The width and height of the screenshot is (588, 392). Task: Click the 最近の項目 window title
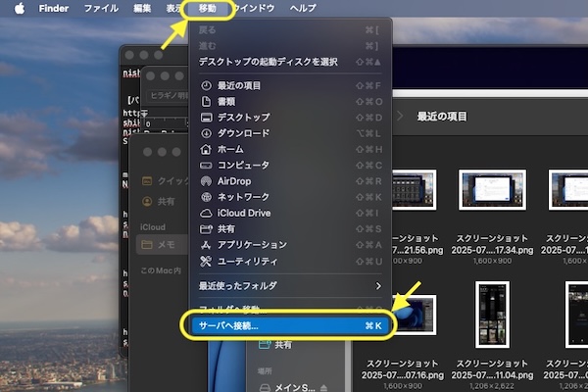click(x=442, y=117)
